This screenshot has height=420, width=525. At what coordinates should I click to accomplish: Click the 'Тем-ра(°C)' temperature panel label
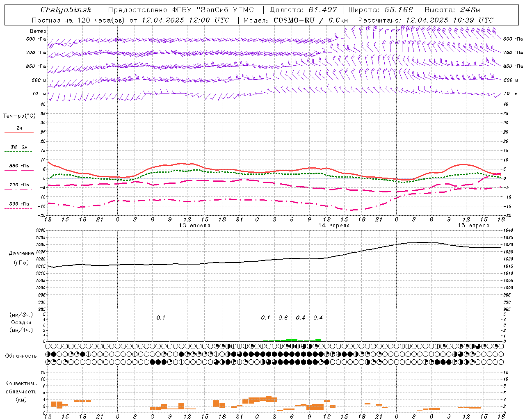(x=19, y=116)
